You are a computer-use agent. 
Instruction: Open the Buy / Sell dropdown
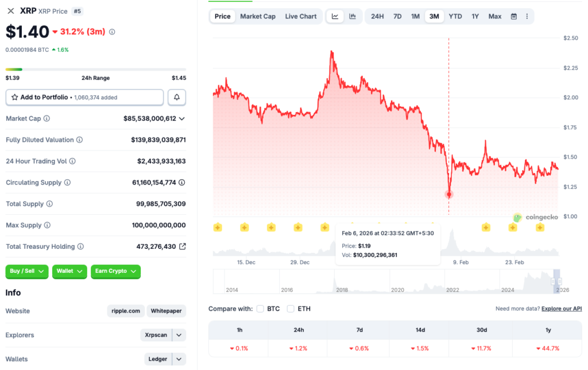(27, 271)
